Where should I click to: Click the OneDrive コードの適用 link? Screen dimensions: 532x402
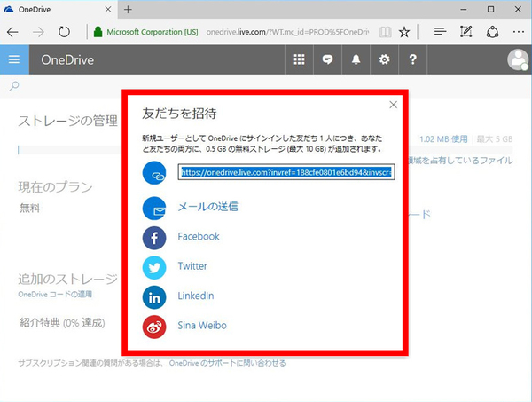[55, 294]
